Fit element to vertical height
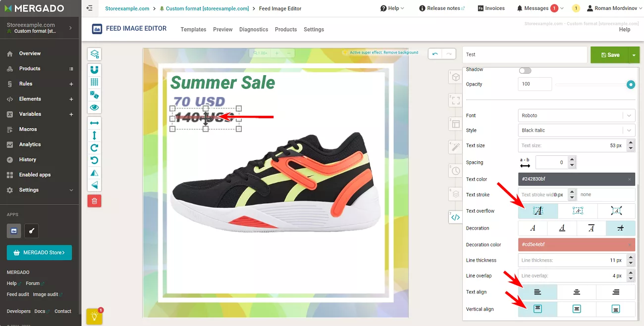 (94, 135)
